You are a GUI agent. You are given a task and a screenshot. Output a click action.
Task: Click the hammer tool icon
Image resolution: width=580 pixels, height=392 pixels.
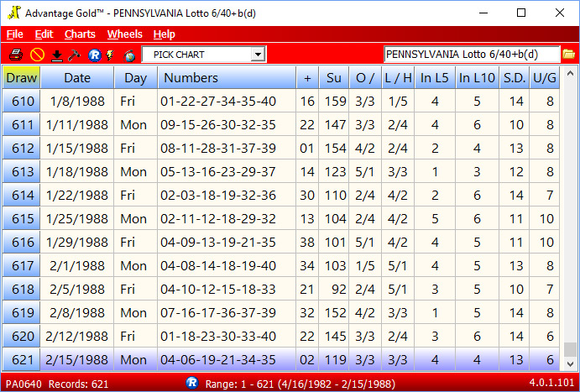[75, 55]
